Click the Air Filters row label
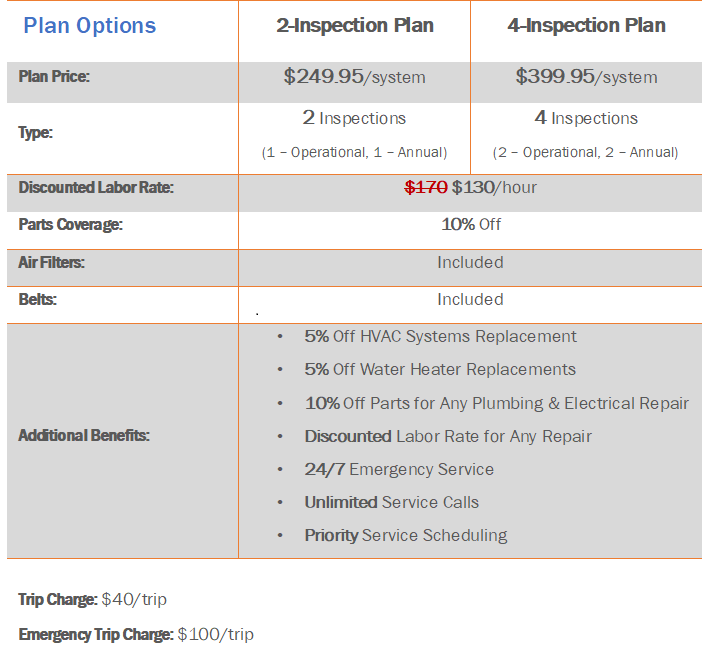This screenshot has height=656, width=705. coord(51,262)
